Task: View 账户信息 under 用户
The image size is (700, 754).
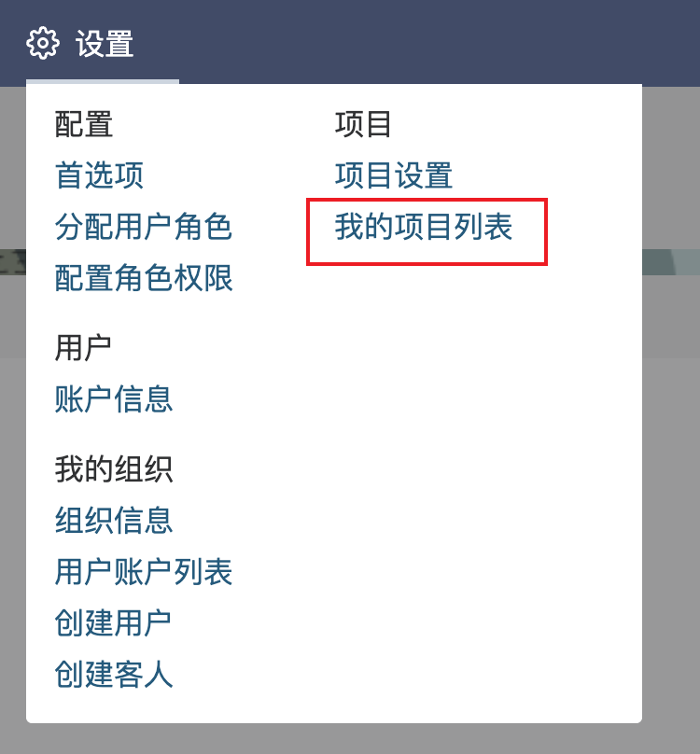Action: 114,399
